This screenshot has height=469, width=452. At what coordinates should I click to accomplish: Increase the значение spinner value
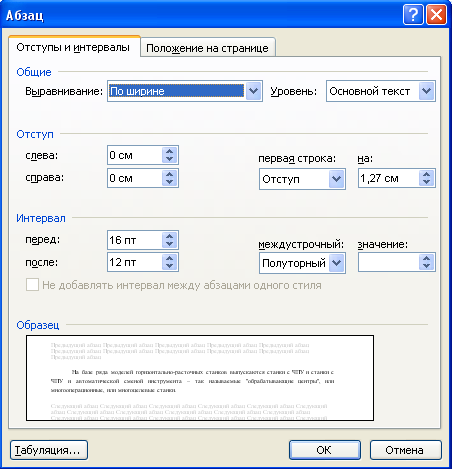(x=426, y=258)
